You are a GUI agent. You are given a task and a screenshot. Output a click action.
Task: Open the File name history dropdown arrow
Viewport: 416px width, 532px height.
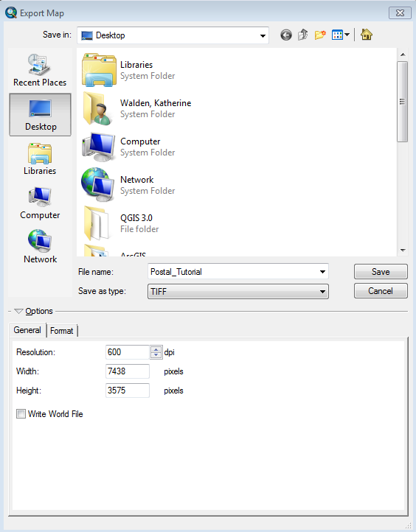[x=322, y=272]
